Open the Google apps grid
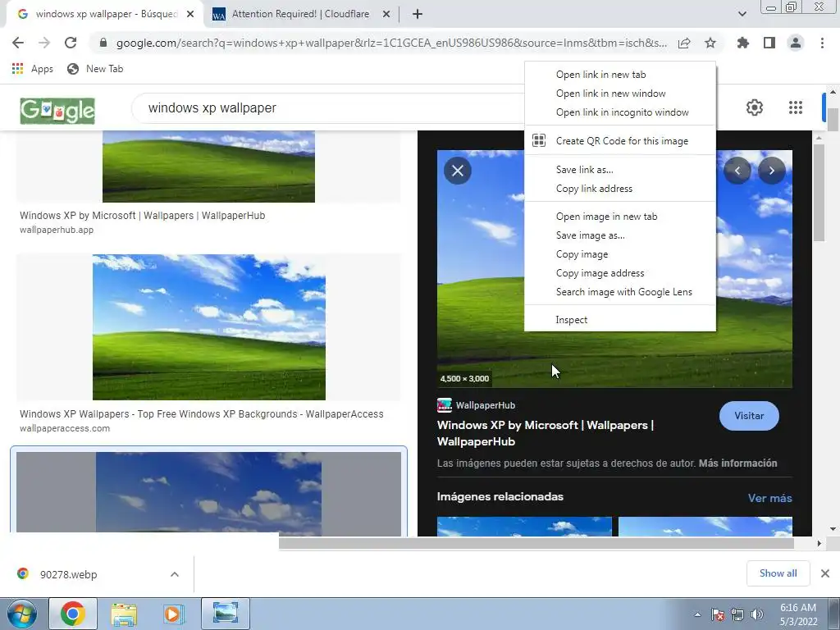Image resolution: width=840 pixels, height=630 pixels. 796,107
